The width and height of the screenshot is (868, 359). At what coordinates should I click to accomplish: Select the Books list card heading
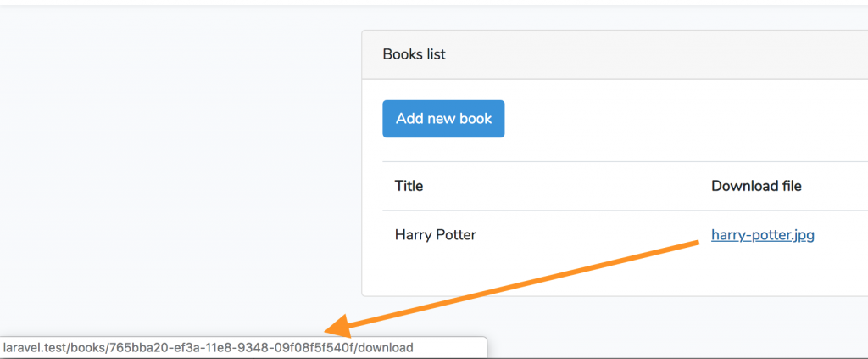[x=414, y=54]
